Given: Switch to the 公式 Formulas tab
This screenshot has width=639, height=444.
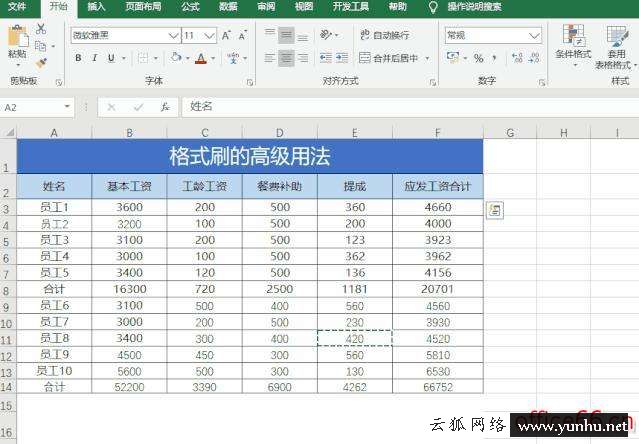Looking at the screenshot, I should [x=190, y=7].
